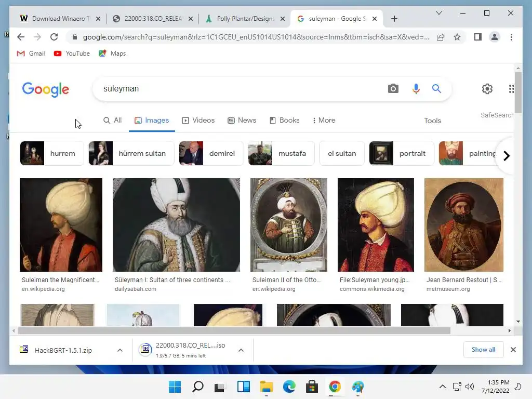Show more suggestion chips with right arrow
This screenshot has height=399, width=532.
(506, 156)
